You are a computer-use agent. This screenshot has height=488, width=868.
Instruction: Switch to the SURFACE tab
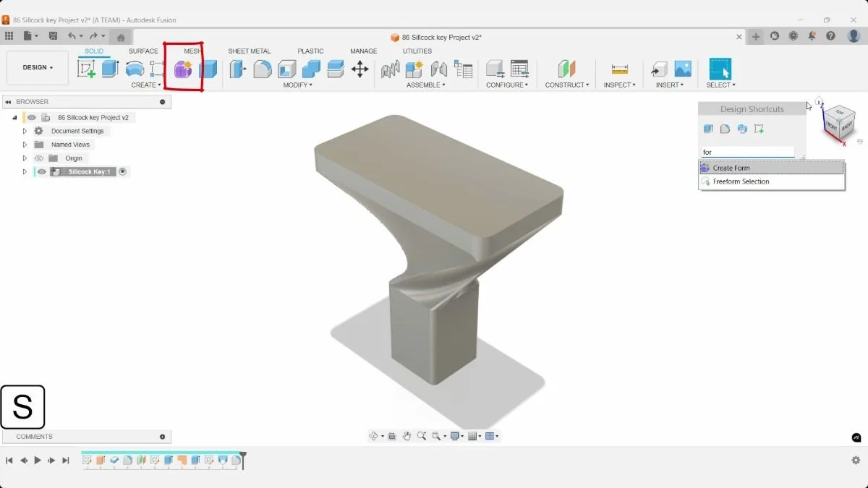coord(143,51)
